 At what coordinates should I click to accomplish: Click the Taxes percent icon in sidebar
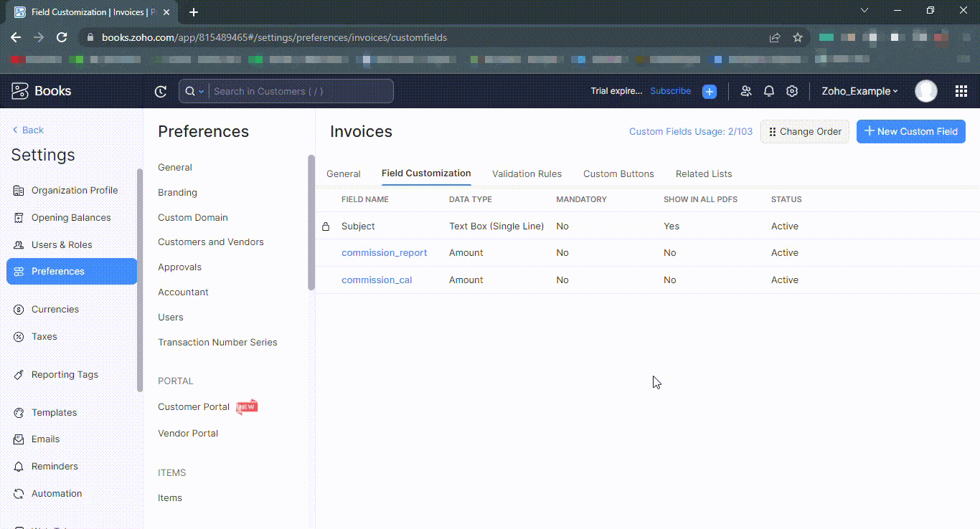pos(18,336)
